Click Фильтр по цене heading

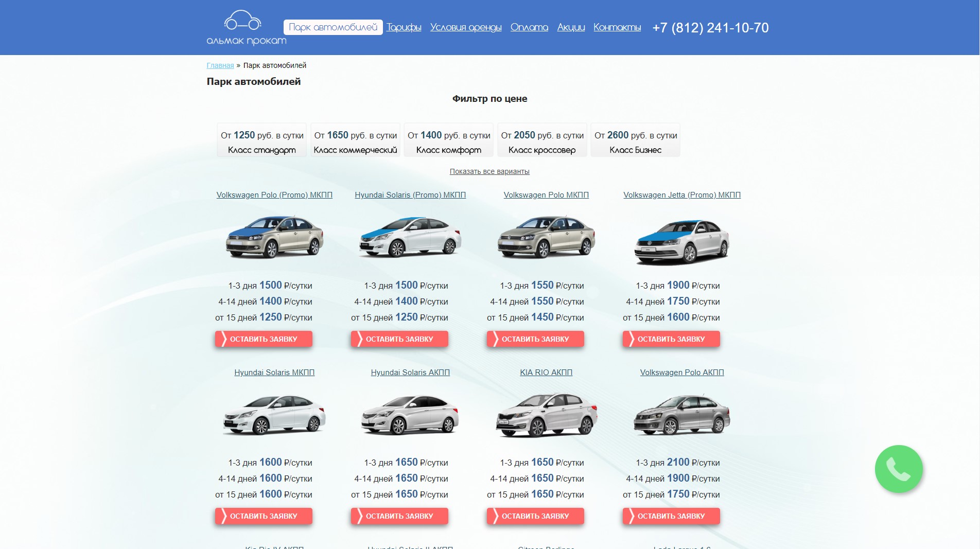click(x=489, y=99)
